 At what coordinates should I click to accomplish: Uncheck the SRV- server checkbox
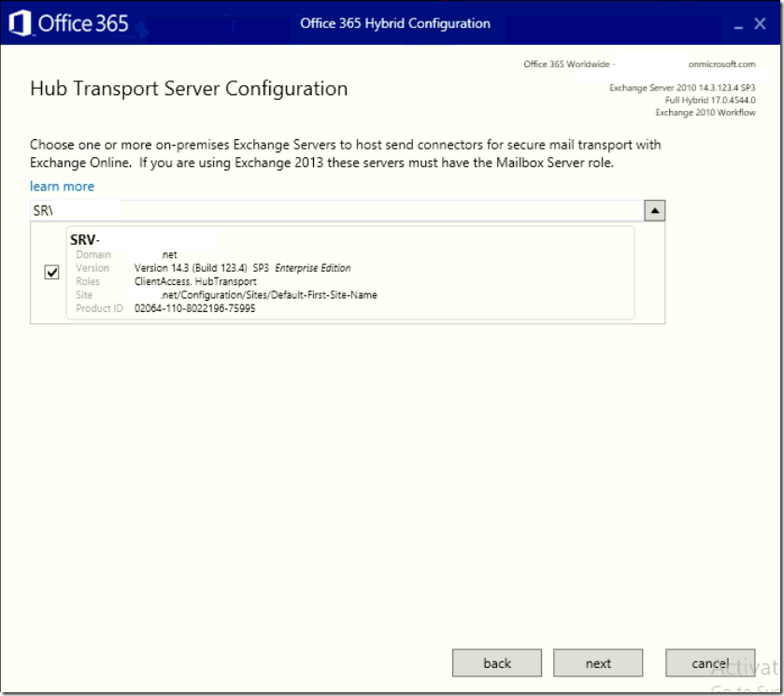click(52, 272)
